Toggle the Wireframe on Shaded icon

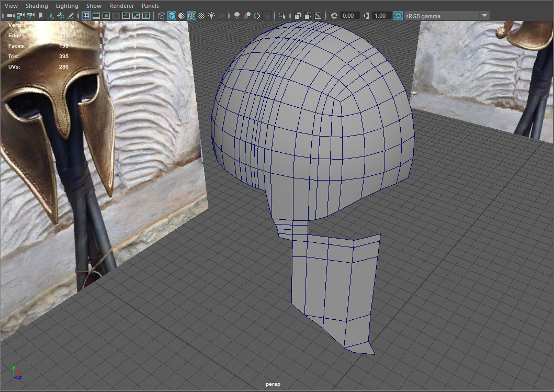pyautogui.click(x=191, y=16)
